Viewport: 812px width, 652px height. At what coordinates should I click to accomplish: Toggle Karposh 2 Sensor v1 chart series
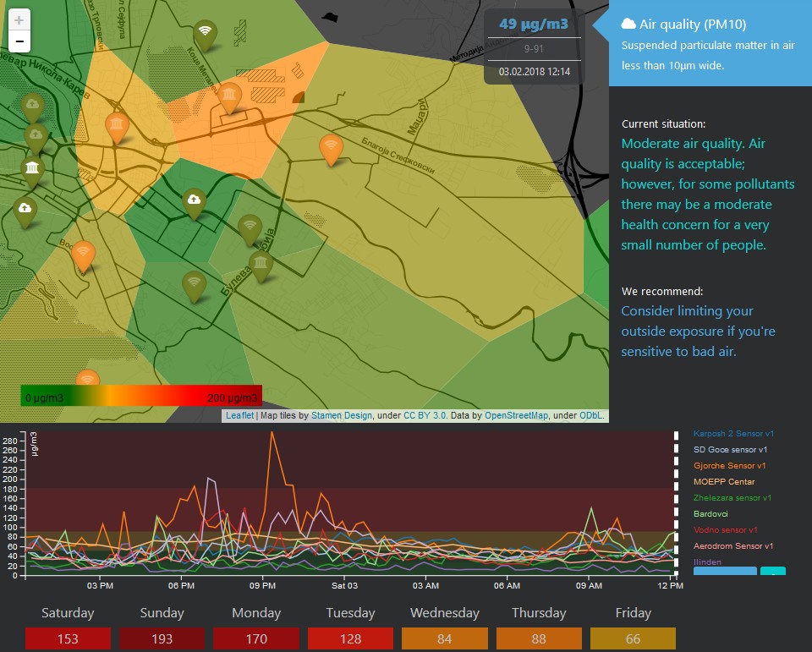click(x=733, y=434)
